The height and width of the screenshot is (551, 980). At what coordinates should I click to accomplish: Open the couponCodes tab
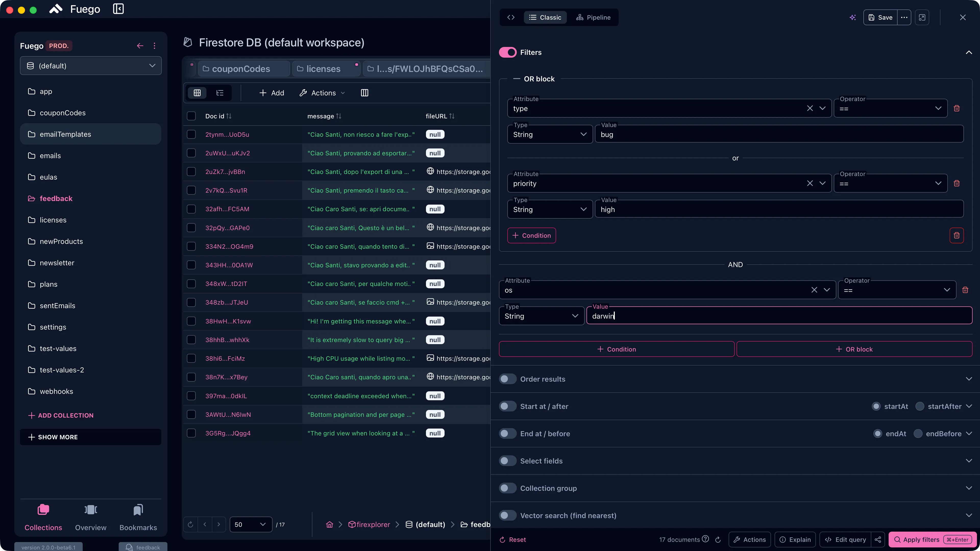[x=243, y=69]
